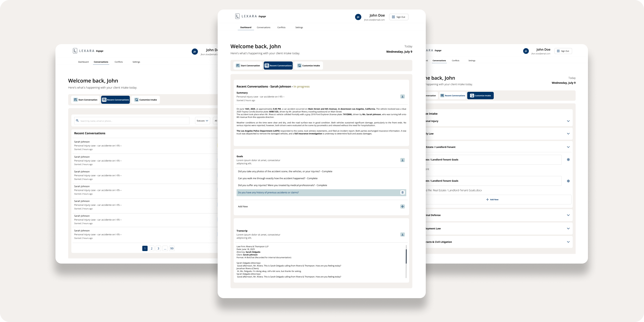Collapse the Real Estate / Landlord-Tenant section
Viewport: 644px width, 322px height.
click(x=568, y=147)
